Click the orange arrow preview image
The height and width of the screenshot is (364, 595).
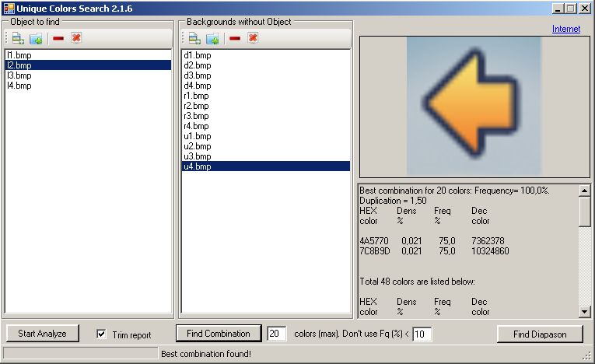point(473,105)
